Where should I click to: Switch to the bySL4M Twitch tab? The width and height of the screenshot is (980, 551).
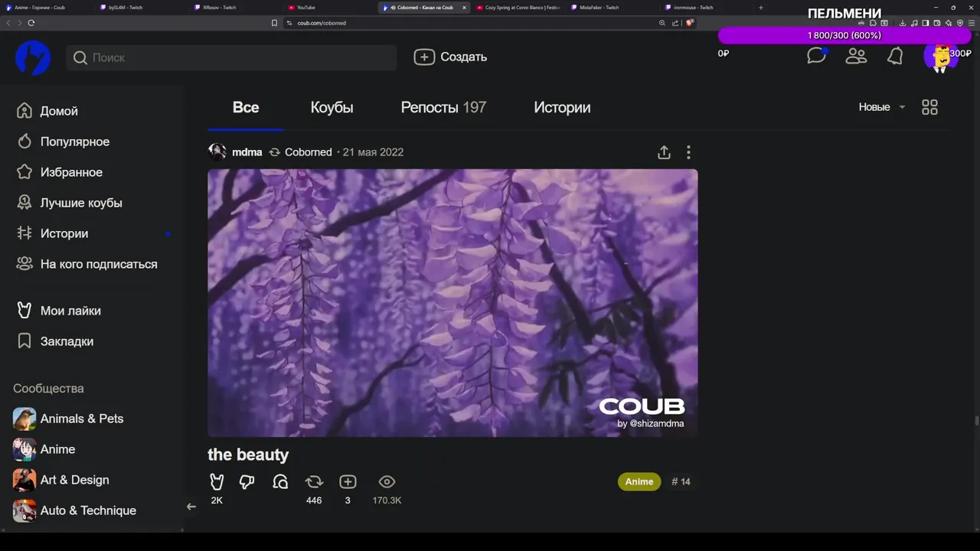pos(142,8)
